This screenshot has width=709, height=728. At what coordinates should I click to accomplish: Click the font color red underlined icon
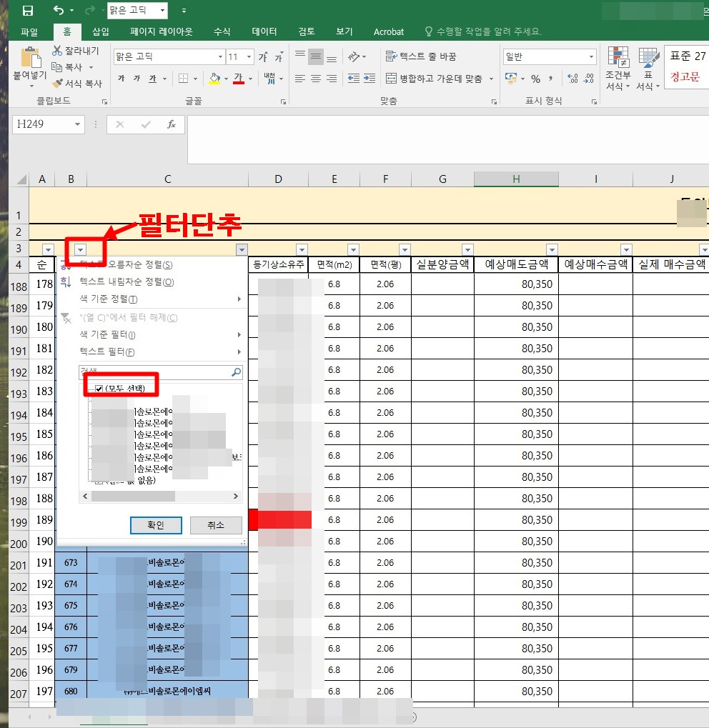239,78
